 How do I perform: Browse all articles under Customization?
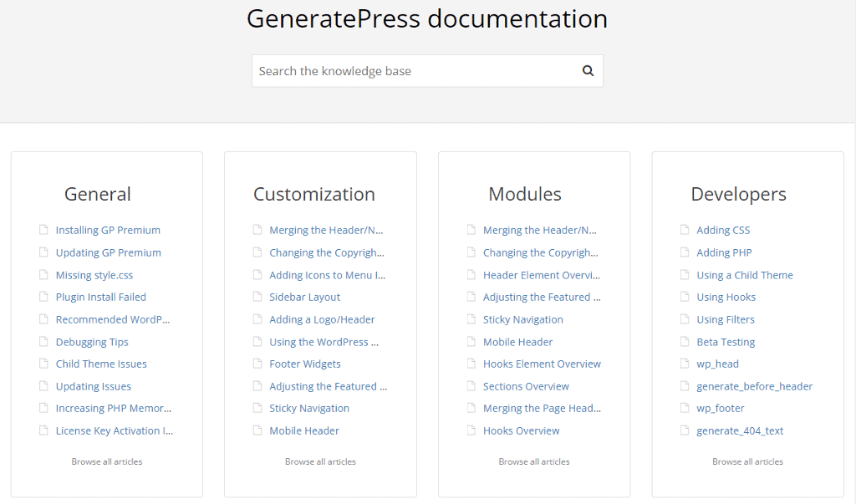[x=320, y=461]
